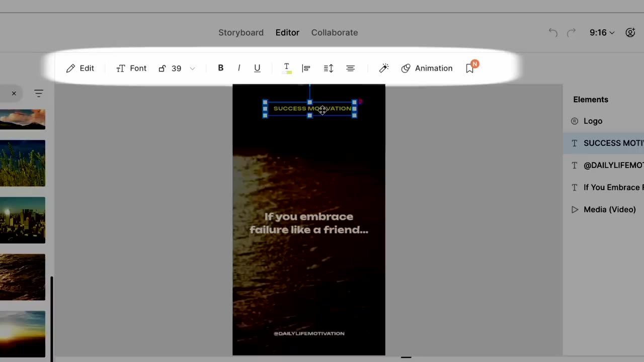The width and height of the screenshot is (644, 362).
Task: Click the magic wand effects icon
Action: pyautogui.click(x=384, y=68)
